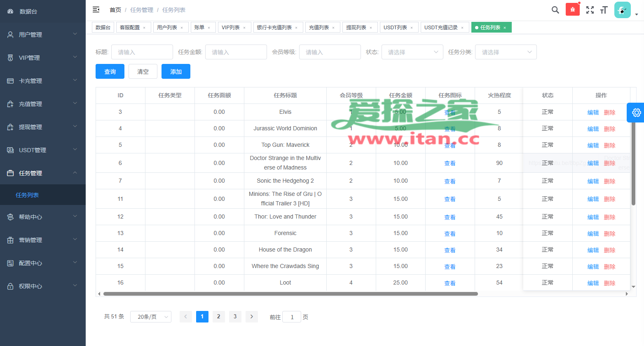Screen dimensions: 644x346
Task: Select 任务列表 in the sidebar
Action: point(27,195)
